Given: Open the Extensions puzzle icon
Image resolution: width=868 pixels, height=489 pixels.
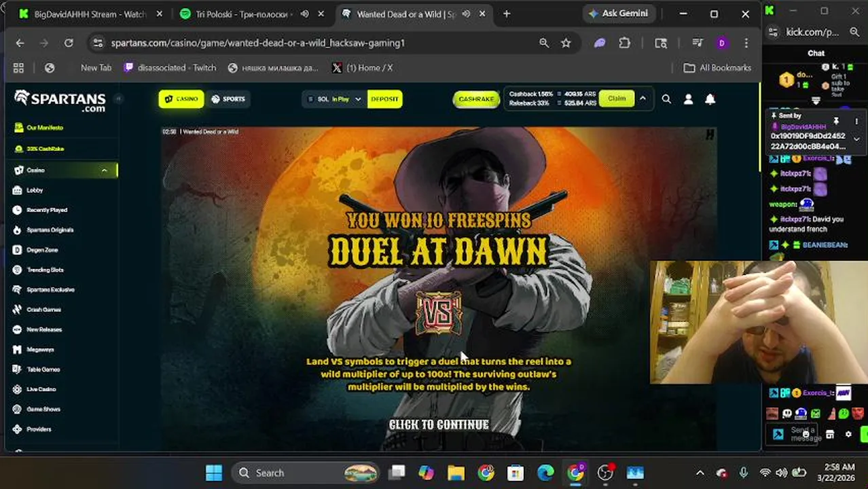Looking at the screenshot, I should 625,43.
